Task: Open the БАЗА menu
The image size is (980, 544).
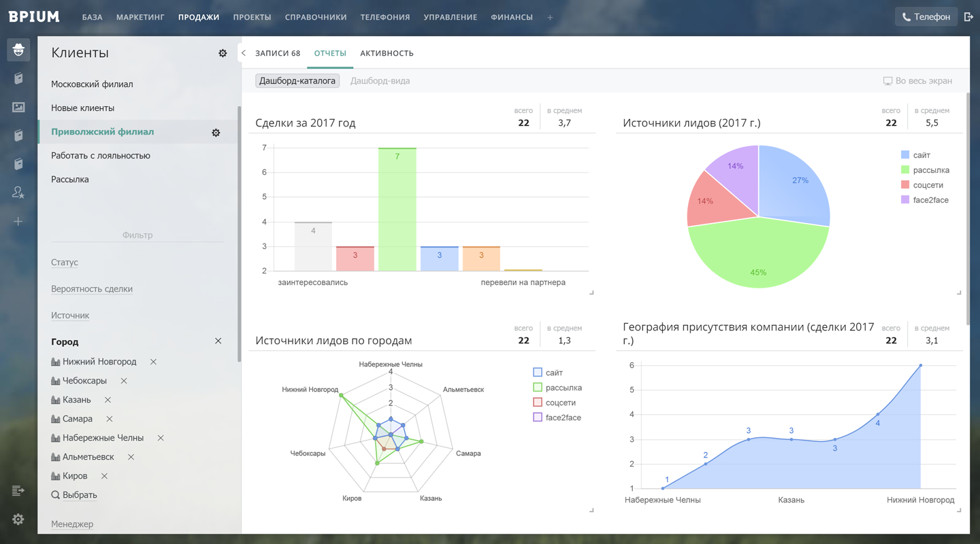Action: [x=92, y=17]
